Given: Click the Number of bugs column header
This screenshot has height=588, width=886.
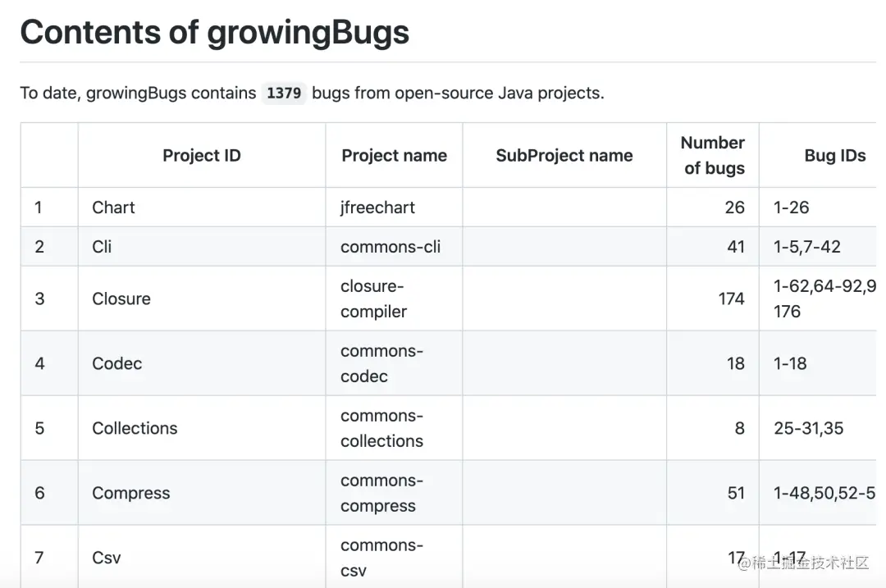Looking at the screenshot, I should [713, 155].
